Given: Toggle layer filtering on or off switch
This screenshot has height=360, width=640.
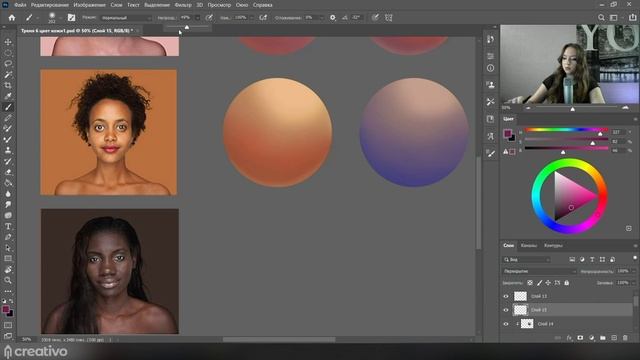Looking at the screenshot, I should coord(635,258).
